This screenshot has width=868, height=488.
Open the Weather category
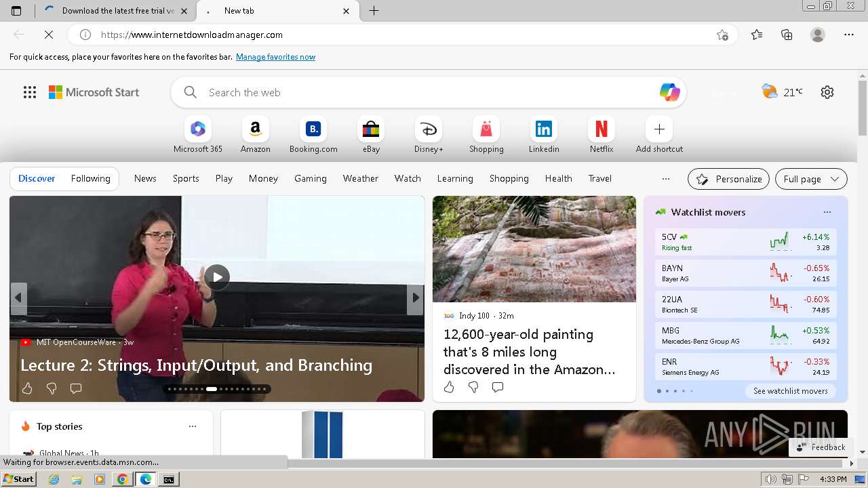[x=361, y=178]
